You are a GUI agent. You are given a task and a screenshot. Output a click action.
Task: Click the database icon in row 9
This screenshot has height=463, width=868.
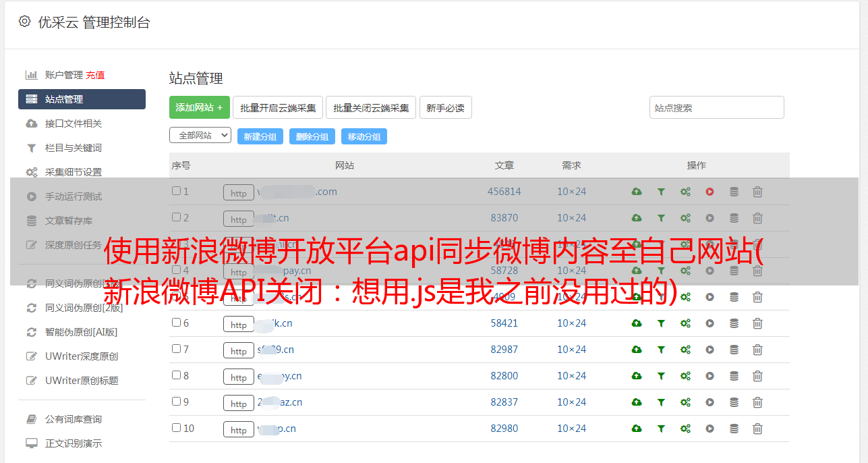pyautogui.click(x=734, y=402)
